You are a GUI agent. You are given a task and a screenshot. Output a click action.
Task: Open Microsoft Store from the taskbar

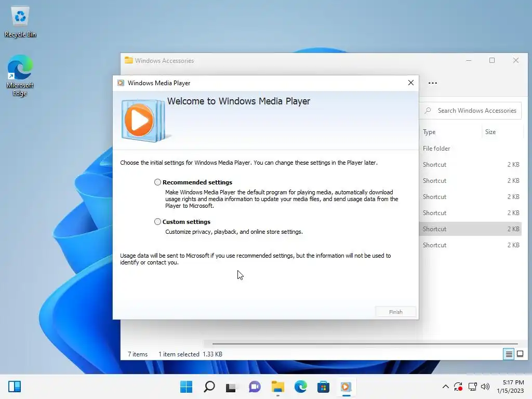(323, 387)
